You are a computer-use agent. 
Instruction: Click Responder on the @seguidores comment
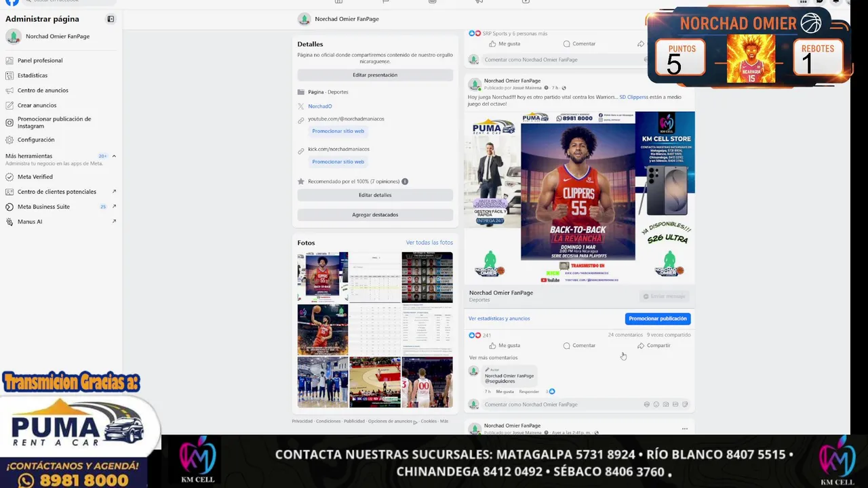pos(529,392)
